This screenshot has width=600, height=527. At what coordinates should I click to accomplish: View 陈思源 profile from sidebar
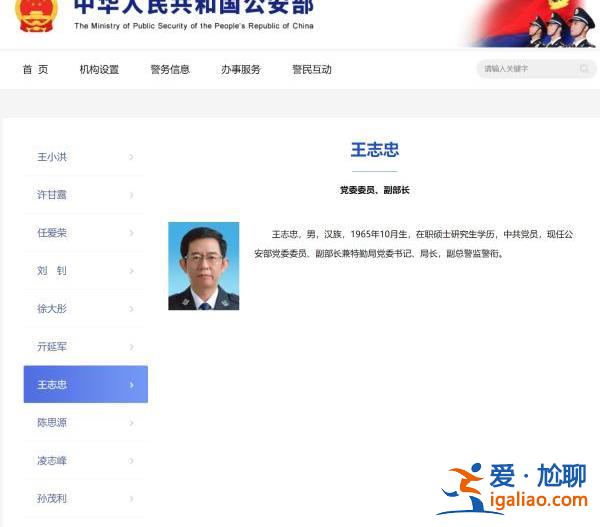(52, 423)
